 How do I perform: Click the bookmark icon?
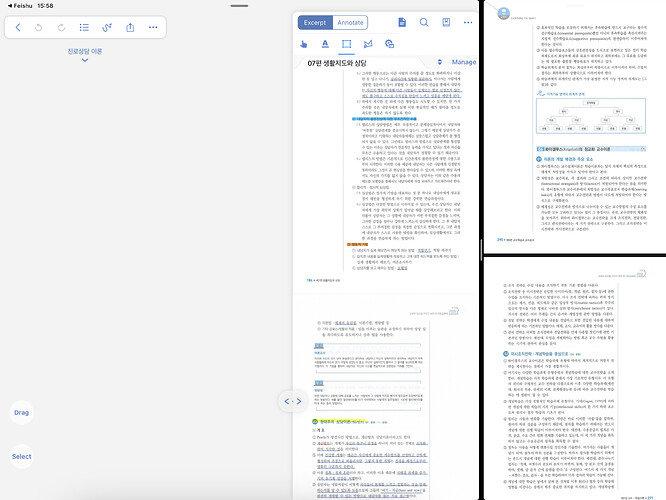coord(446,23)
